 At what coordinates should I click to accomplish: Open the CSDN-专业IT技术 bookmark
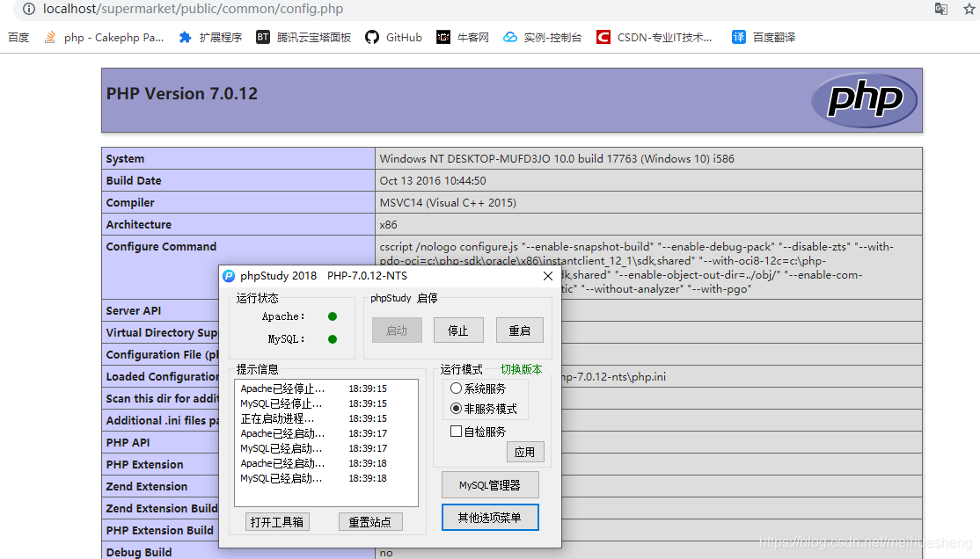coord(654,38)
